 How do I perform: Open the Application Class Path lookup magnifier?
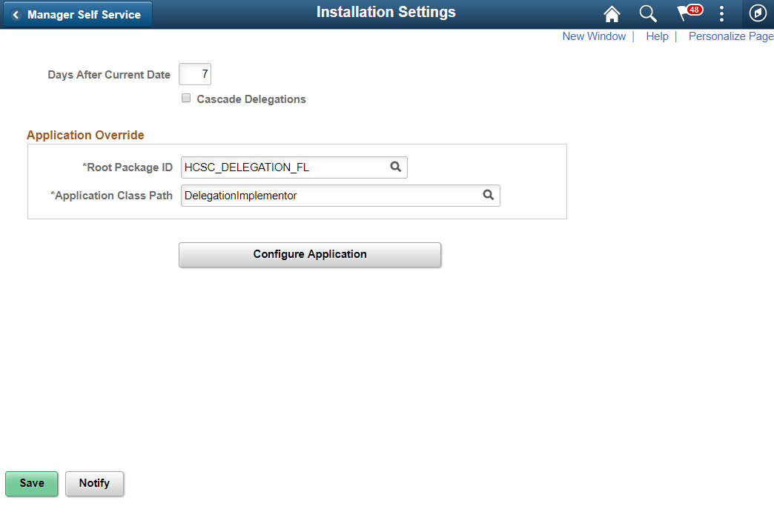488,195
